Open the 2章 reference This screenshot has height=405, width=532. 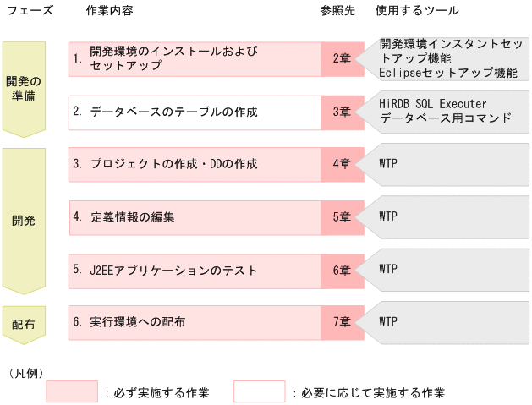point(342,58)
